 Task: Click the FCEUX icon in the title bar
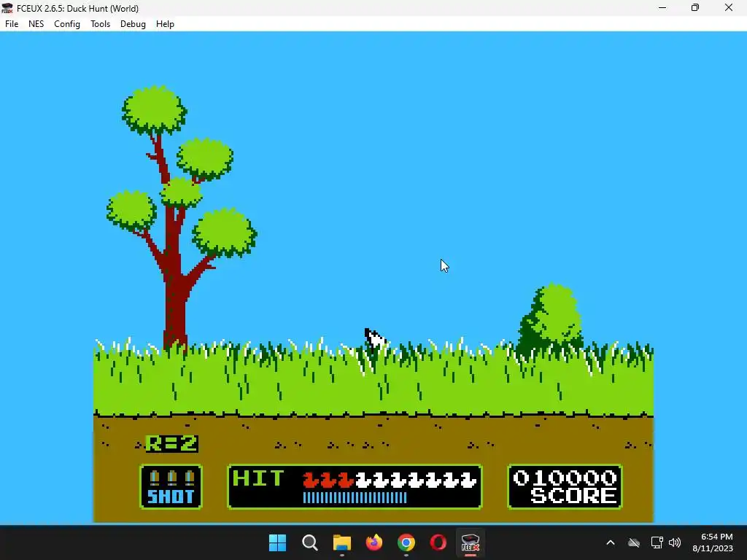(x=7, y=8)
